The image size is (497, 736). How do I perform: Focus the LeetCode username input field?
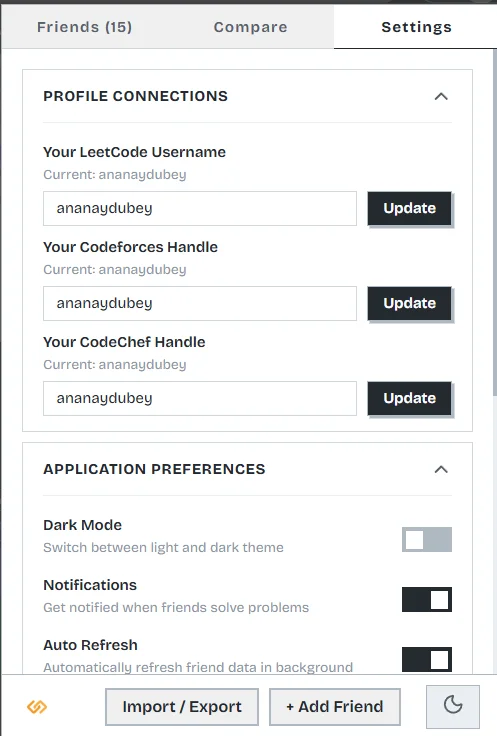pyautogui.click(x=200, y=208)
